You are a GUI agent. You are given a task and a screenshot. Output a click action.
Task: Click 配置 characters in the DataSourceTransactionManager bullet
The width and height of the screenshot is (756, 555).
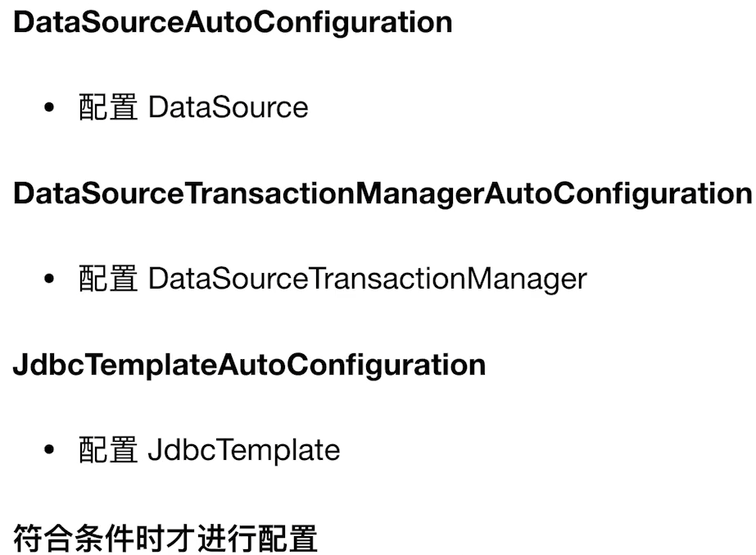(108, 279)
